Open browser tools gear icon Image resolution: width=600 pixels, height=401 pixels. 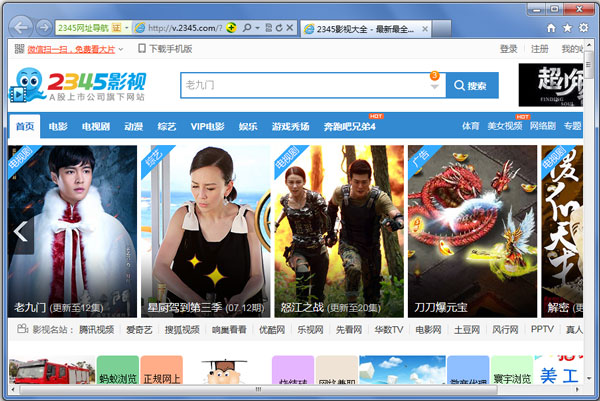click(x=583, y=28)
